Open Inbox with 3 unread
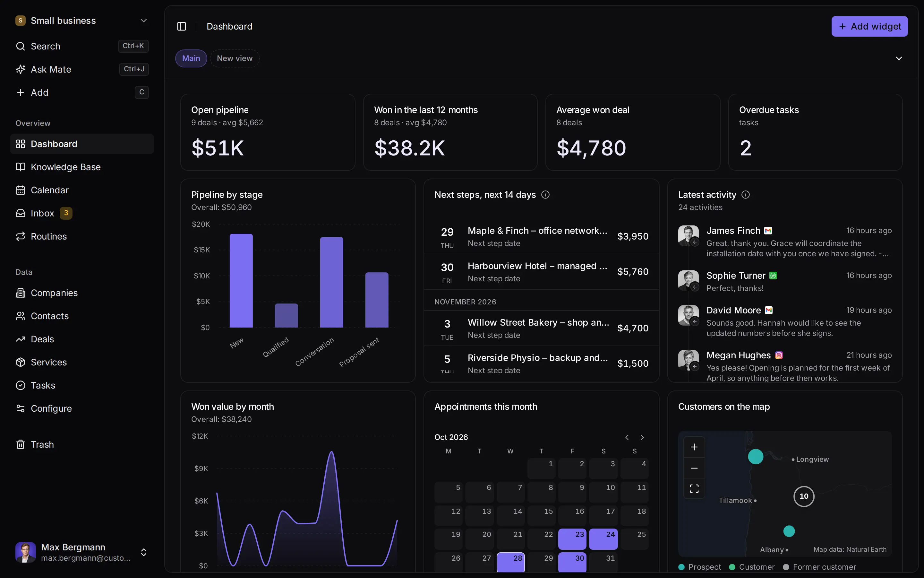This screenshot has height=578, width=924. (82, 213)
